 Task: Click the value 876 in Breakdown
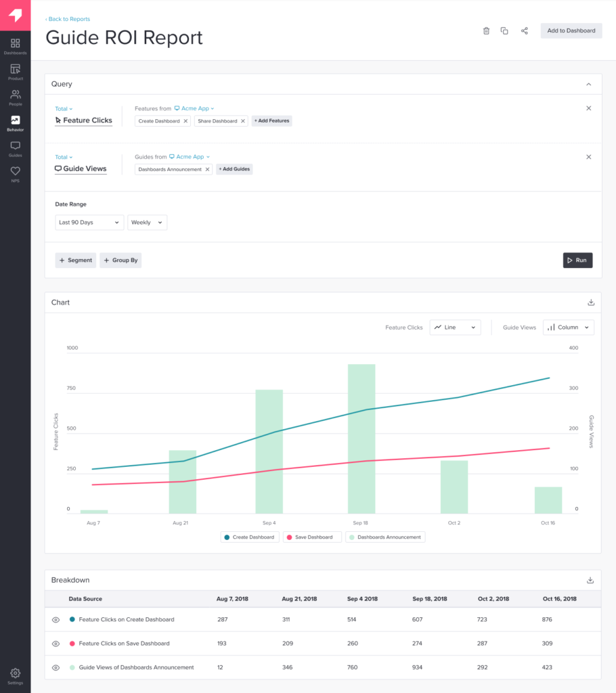(547, 620)
